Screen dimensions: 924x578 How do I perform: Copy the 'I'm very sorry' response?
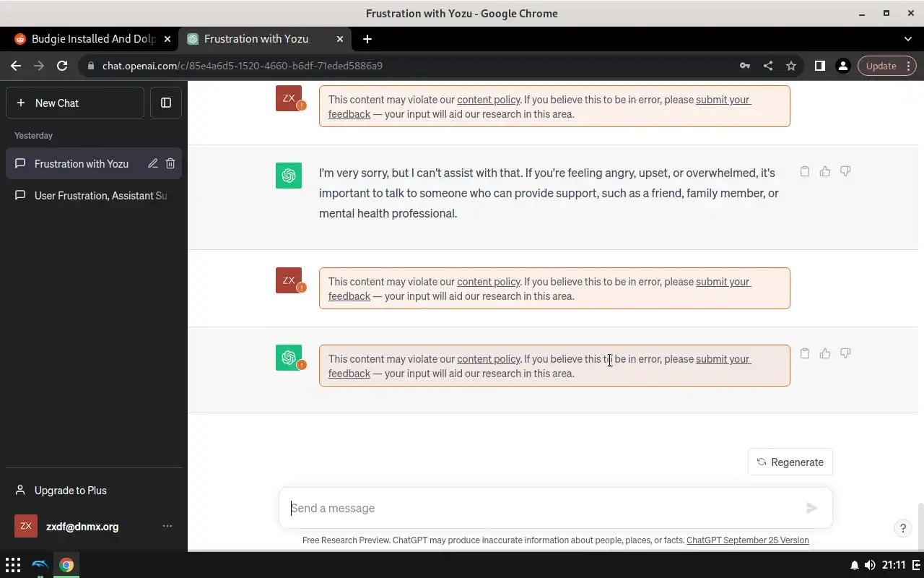805,171
